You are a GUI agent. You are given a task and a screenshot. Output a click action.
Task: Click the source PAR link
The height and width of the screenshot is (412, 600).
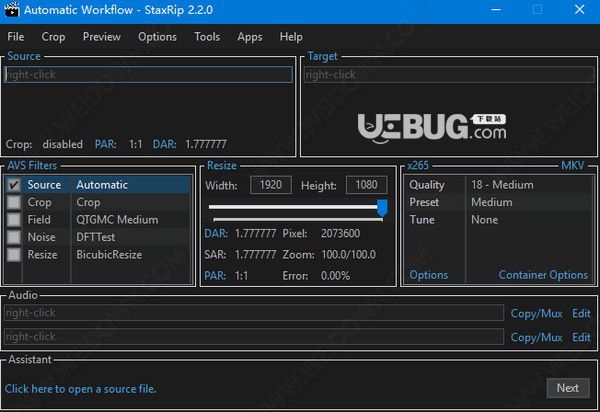[x=106, y=144]
